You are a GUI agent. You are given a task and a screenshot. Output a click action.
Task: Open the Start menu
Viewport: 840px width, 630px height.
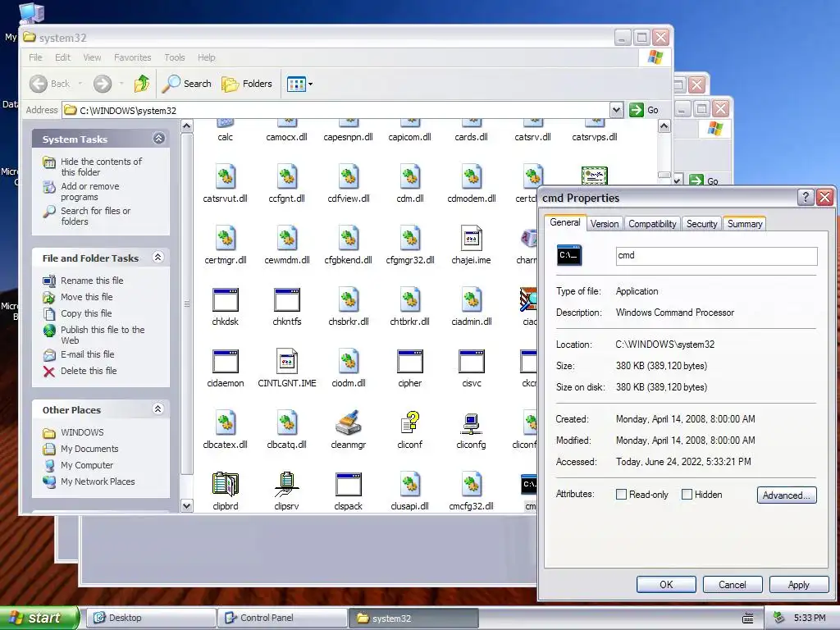coord(39,618)
